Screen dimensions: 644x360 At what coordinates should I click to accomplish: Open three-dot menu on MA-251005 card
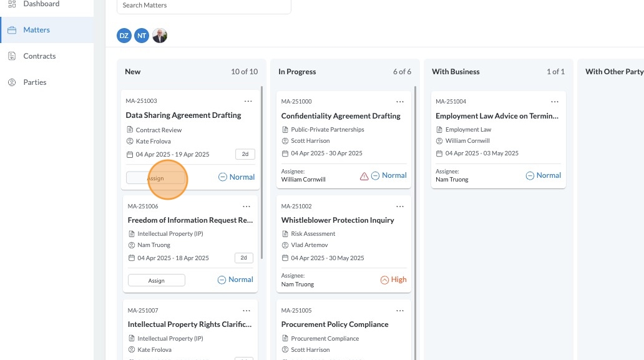pyautogui.click(x=400, y=311)
